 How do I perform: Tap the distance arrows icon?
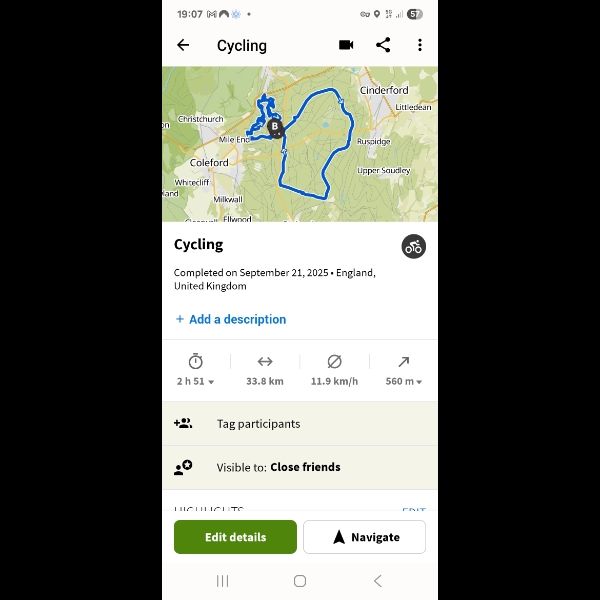265,361
